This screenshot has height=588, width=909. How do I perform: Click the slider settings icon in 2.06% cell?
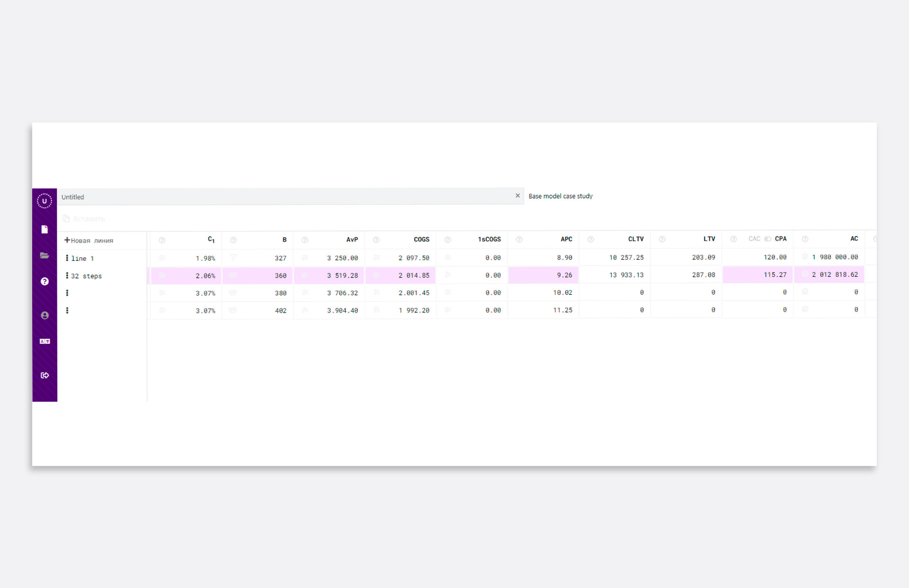coord(162,275)
